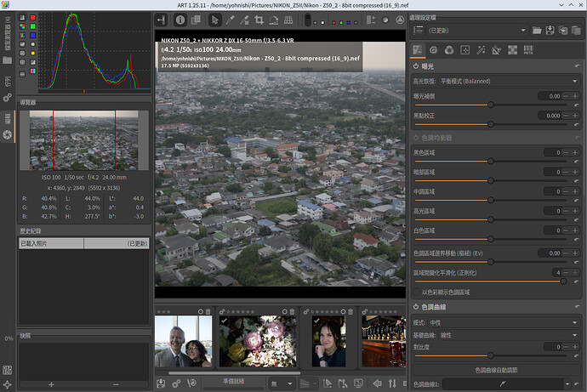This screenshot has width=587, height=392.
Task: Toggle the 曝光 (Exposure) module power button
Action: (416, 66)
